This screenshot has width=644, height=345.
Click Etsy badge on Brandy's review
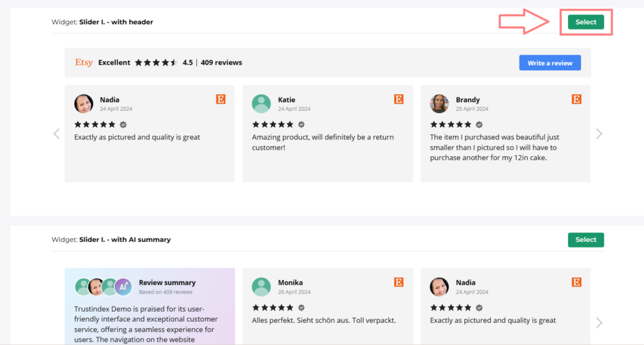(x=577, y=99)
